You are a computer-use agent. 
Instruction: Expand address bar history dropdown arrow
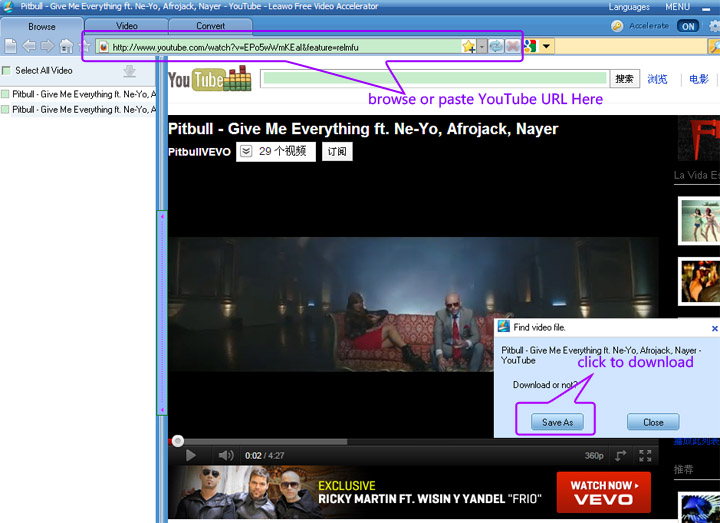click(x=482, y=46)
